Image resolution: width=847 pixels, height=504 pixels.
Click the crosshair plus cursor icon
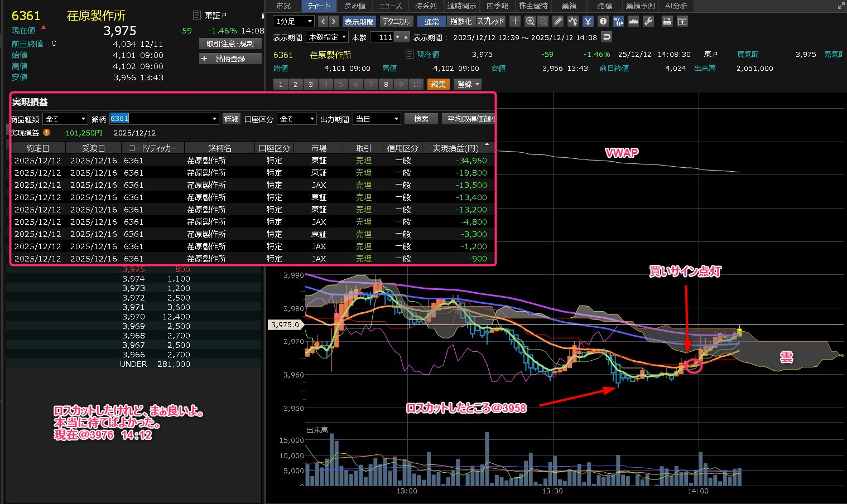pos(515,21)
